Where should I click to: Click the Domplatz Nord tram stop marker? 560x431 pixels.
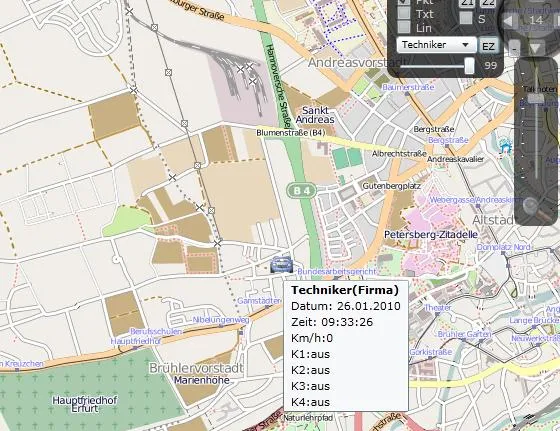[503, 253]
